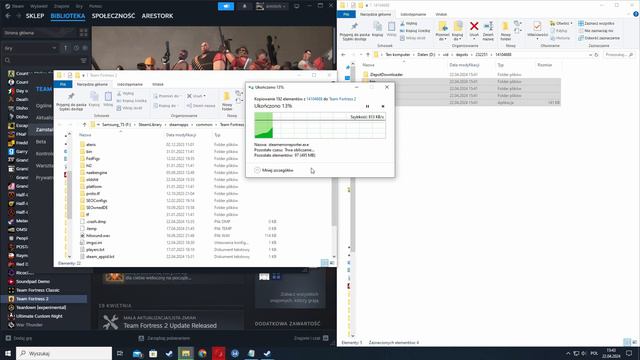This screenshot has height=360, width=640.
Task: Click Nowy folder in the Team Fortress 2 Explorer
Action: click(227, 101)
